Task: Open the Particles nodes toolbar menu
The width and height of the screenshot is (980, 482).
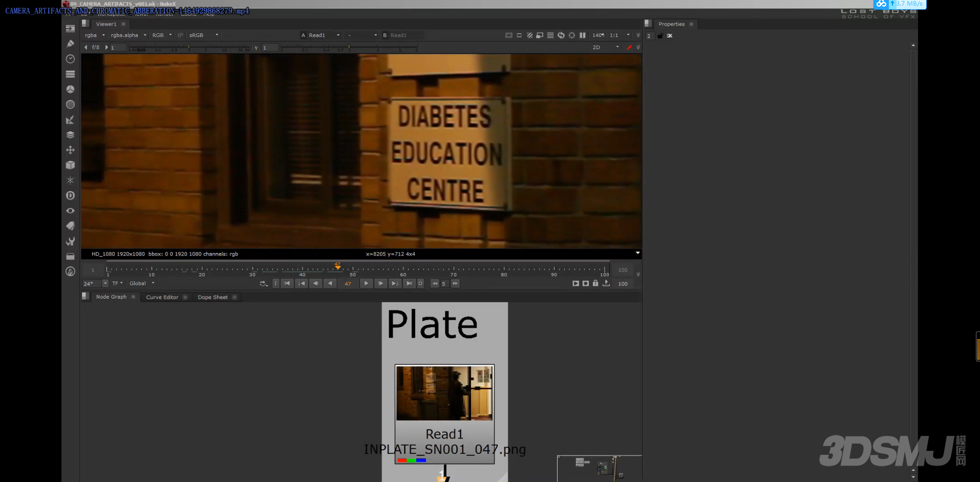Action: coord(71,180)
